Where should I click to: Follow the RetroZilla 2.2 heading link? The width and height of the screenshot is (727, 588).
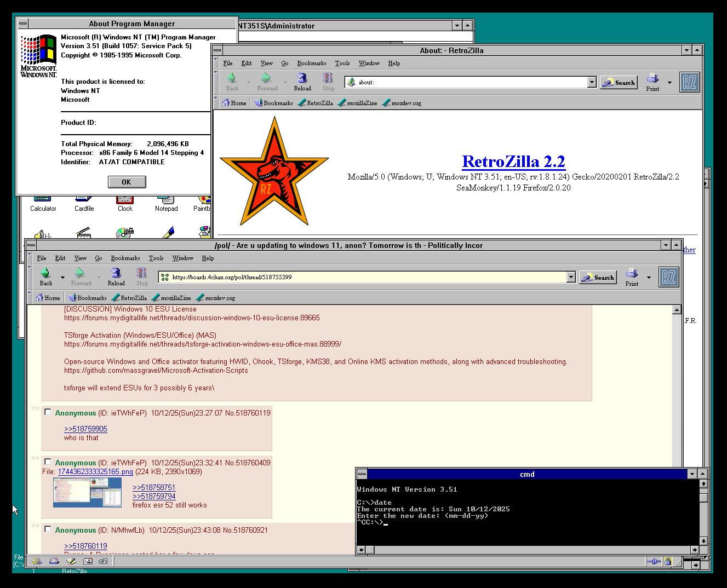513,162
